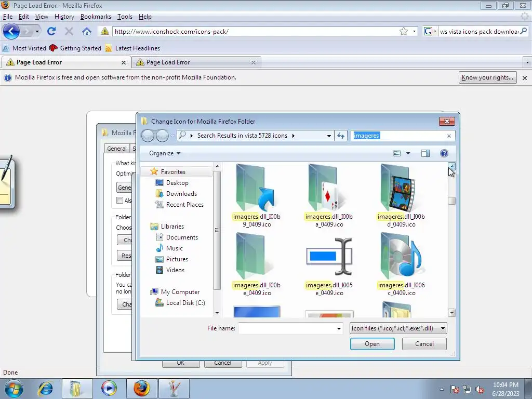Select imageres.dll_I00b9_0409.ico shortcut folder icon
The width and height of the screenshot is (532, 399).
[x=257, y=196]
